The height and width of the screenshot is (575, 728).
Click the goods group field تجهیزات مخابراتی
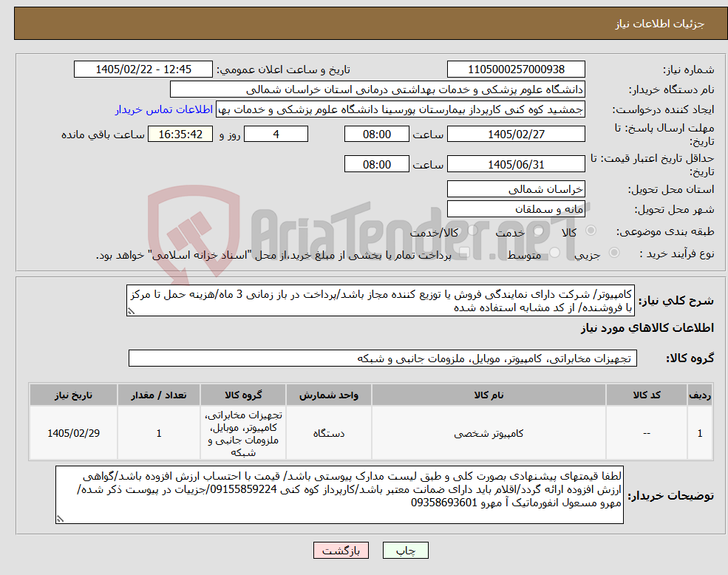pyautogui.click(x=383, y=358)
